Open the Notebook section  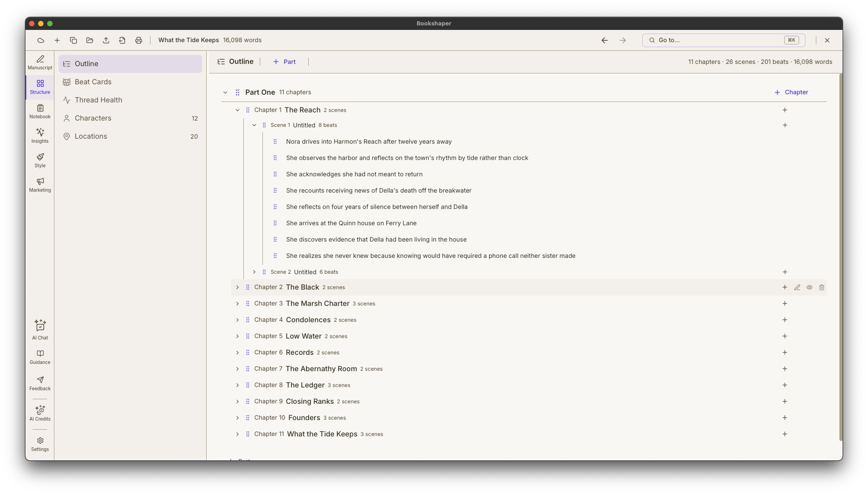click(40, 111)
